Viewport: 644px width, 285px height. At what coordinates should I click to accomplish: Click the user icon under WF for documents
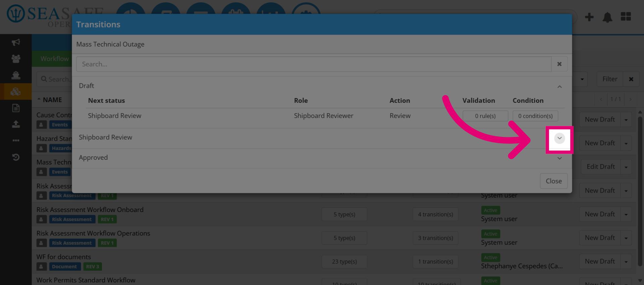click(41, 267)
